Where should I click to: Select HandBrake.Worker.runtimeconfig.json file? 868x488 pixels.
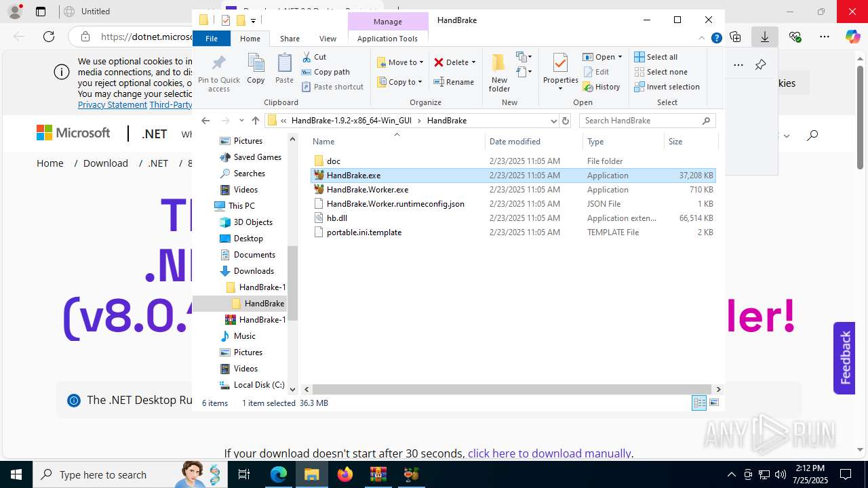(513, 204)
